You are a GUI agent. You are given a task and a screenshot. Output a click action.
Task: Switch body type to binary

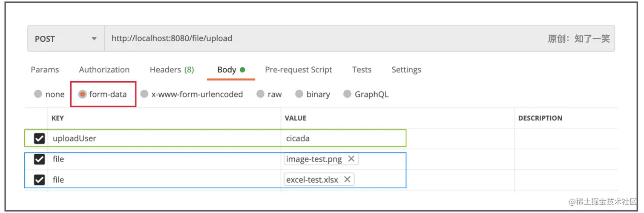coord(299,94)
